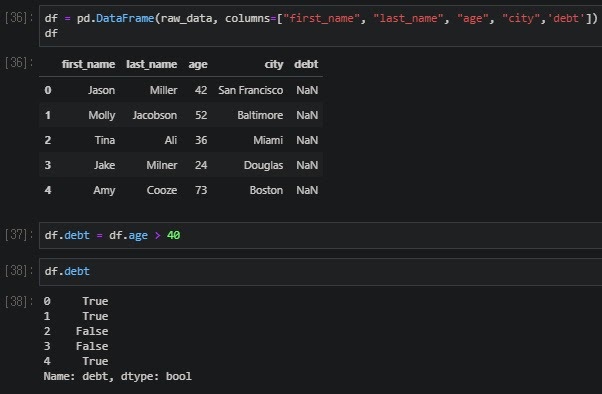The height and width of the screenshot is (394, 602).
Task: Click the number 40 in cell 37
Action: tap(174, 235)
